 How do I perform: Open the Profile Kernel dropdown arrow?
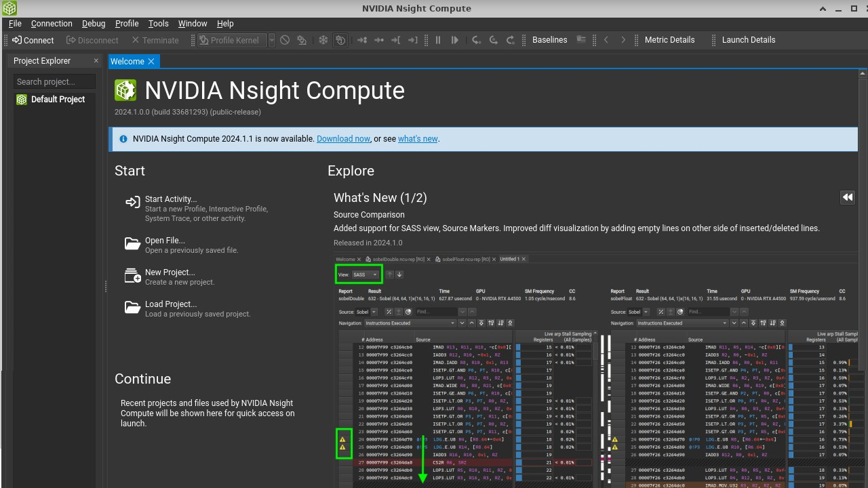272,40
